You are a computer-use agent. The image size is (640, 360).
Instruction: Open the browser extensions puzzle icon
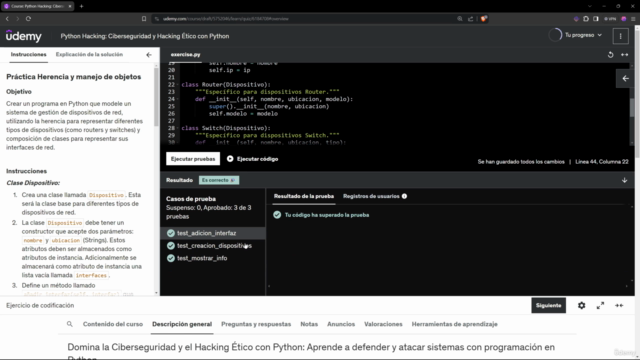point(586,19)
